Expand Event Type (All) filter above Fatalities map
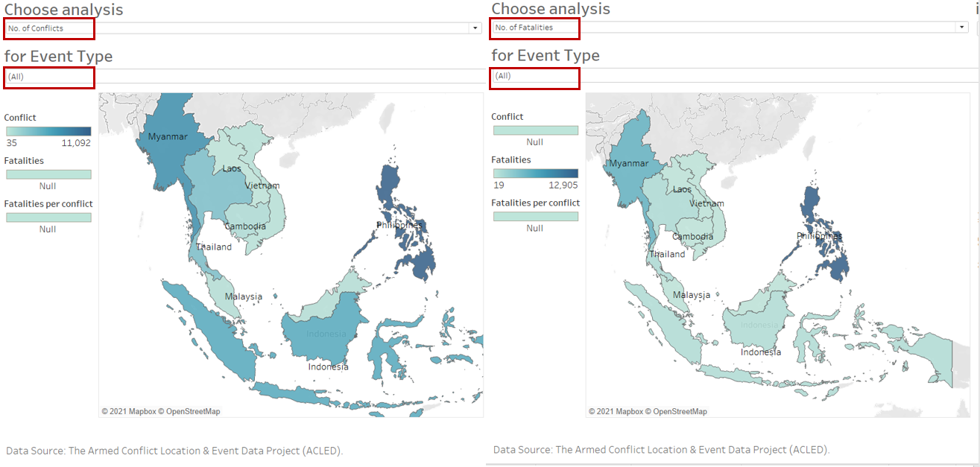 pos(534,76)
